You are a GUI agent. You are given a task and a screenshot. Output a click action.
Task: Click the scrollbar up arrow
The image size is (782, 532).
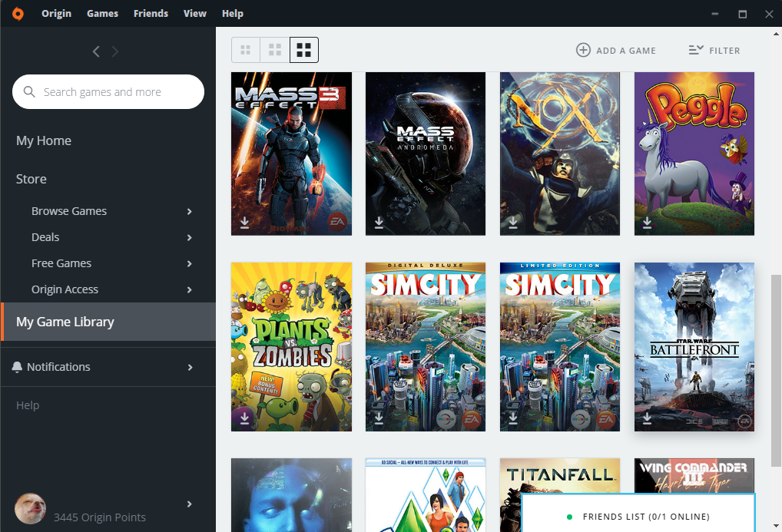point(776,34)
